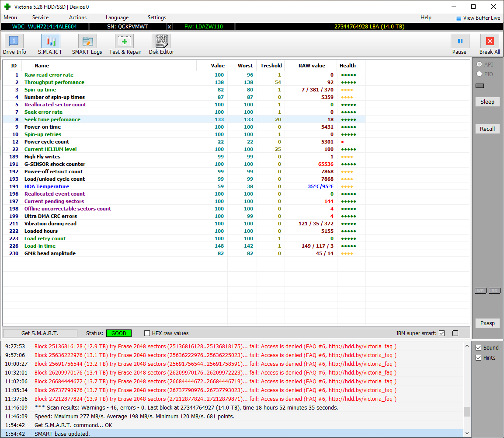This screenshot has height=438, width=504.
Task: Select the Current pending sectors row
Action: 184,201
